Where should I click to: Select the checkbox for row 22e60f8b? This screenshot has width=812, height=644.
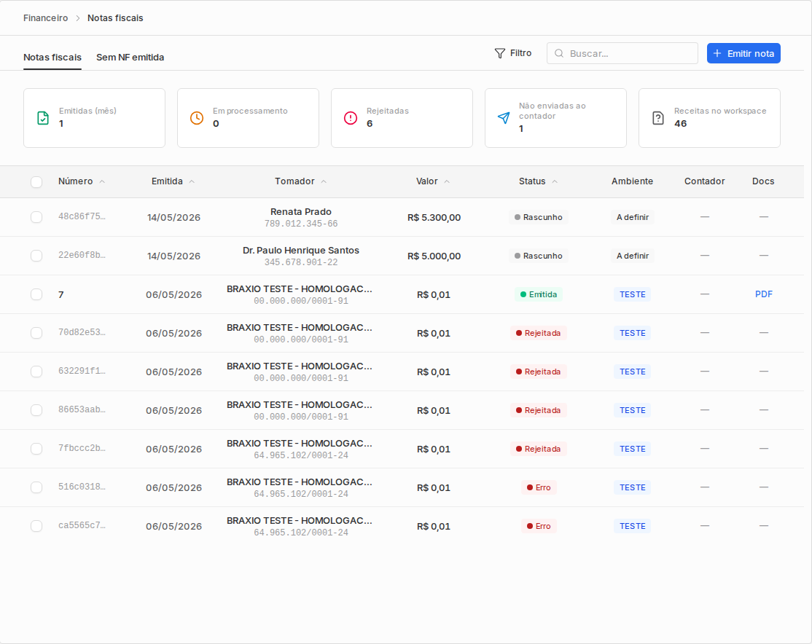pyautogui.click(x=36, y=256)
